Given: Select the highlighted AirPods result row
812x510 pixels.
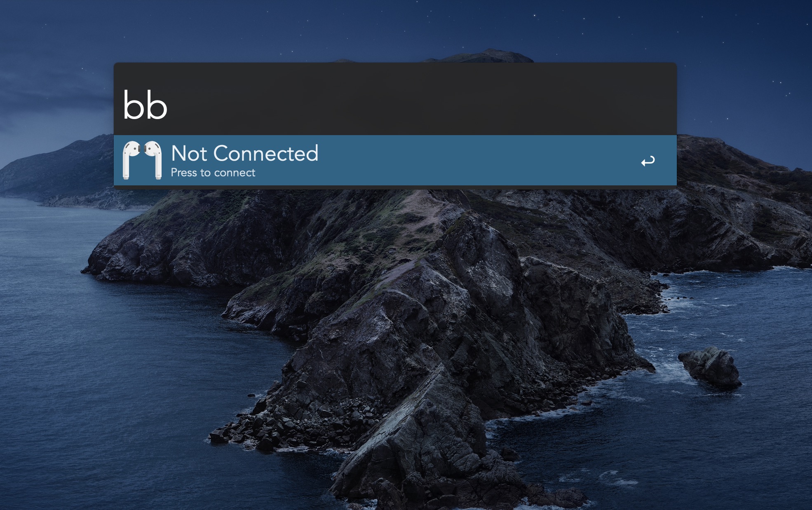Looking at the screenshot, I should coord(395,160).
